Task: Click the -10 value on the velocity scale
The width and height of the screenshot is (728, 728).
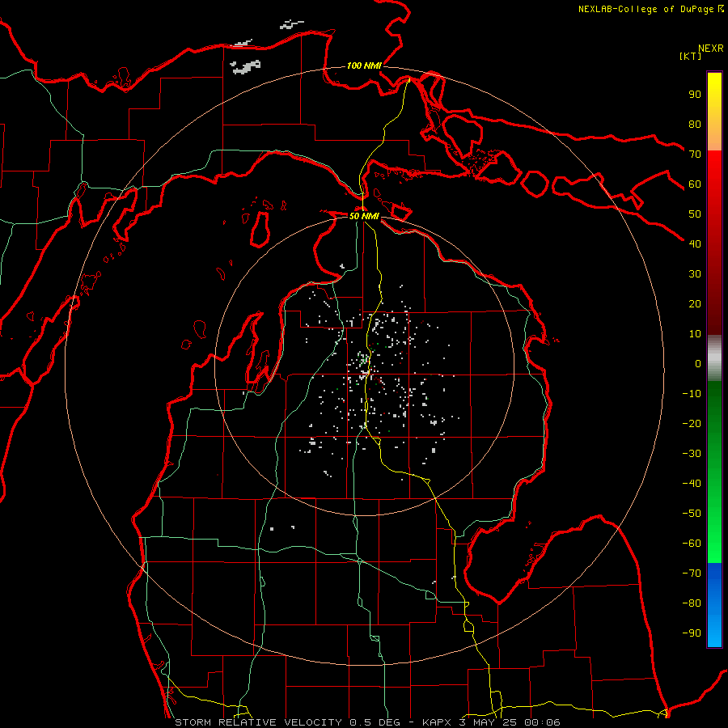Action: [692, 394]
